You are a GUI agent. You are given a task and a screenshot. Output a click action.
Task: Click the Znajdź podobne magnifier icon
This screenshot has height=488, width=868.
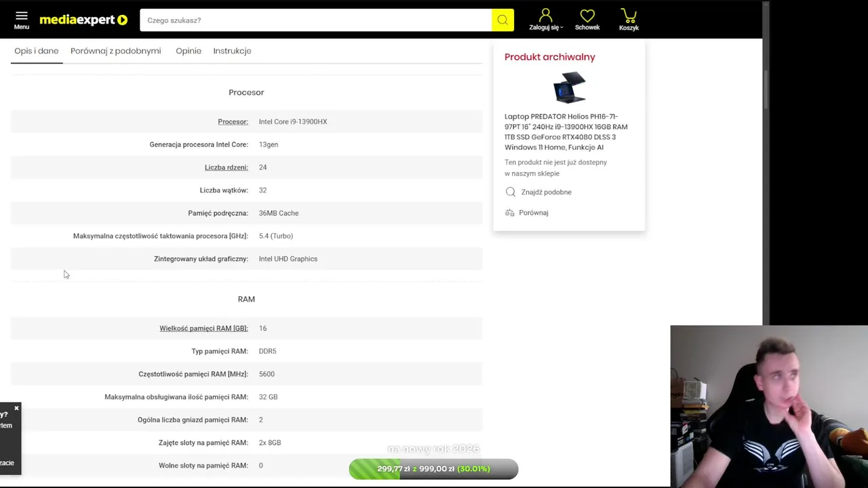pos(511,192)
